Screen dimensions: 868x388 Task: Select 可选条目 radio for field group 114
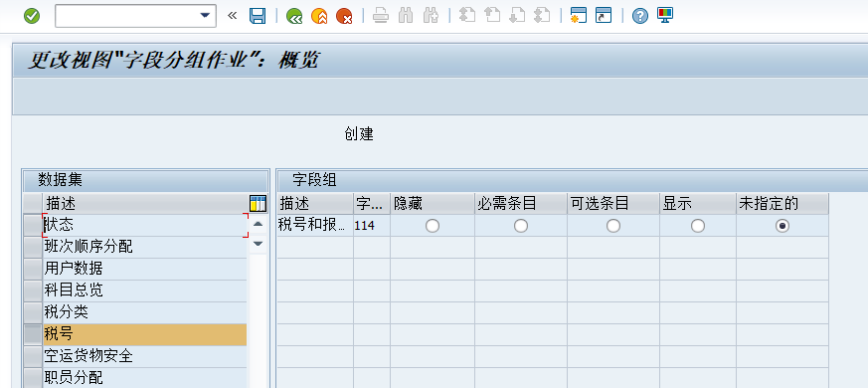click(x=613, y=226)
